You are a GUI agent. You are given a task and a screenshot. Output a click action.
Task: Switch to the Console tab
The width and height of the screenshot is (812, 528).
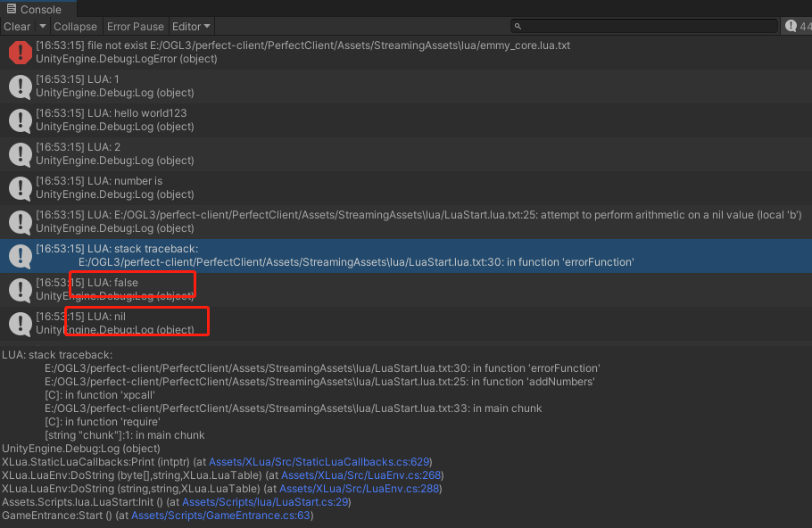pos(38,9)
